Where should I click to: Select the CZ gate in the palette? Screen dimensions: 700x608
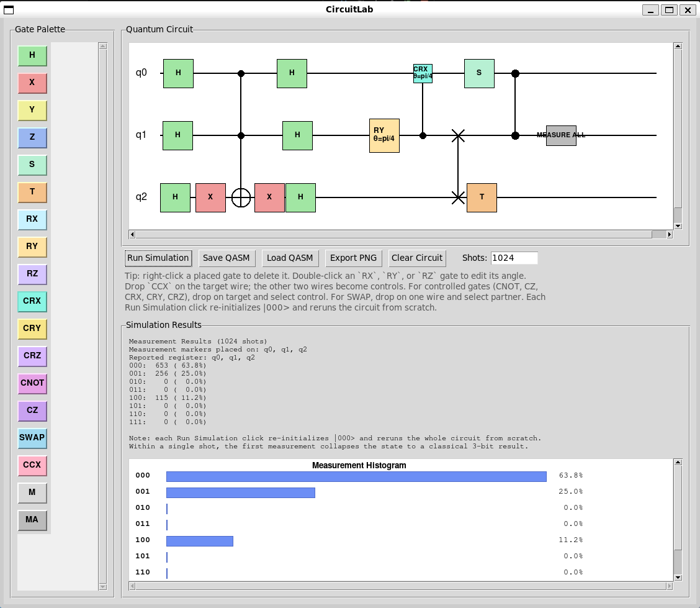pos(32,411)
